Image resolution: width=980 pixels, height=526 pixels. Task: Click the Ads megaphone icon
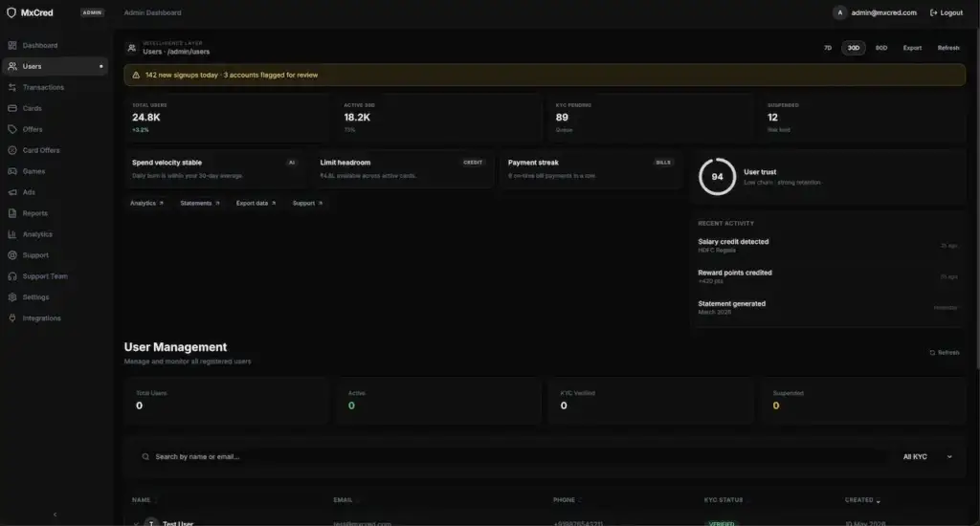[11, 192]
